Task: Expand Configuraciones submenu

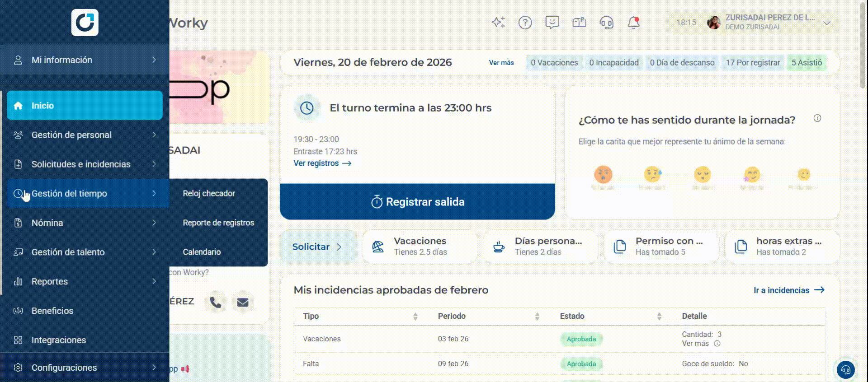Action: pyautogui.click(x=85, y=368)
